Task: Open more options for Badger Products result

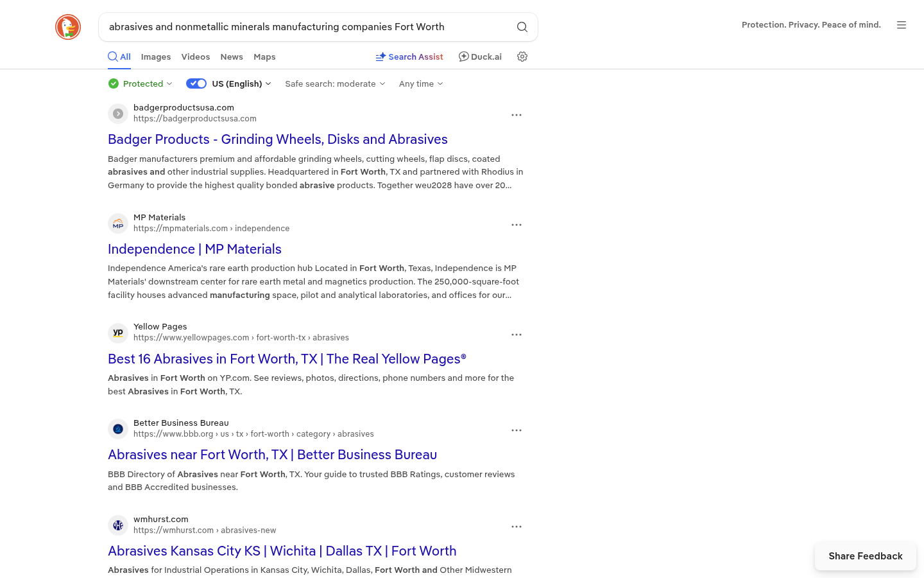Action: pos(517,115)
